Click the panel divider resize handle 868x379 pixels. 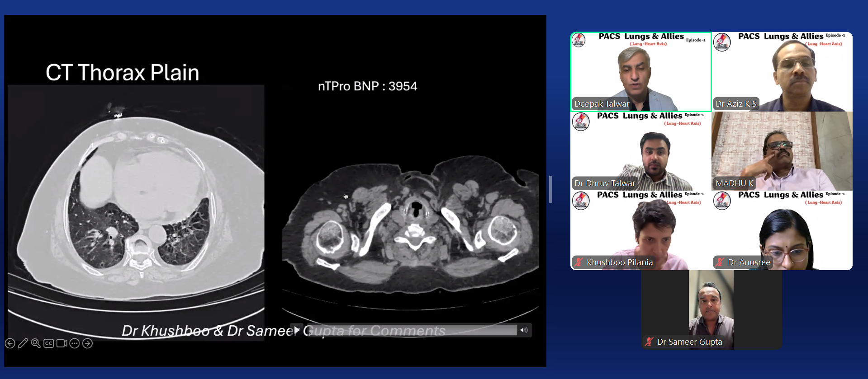550,189
